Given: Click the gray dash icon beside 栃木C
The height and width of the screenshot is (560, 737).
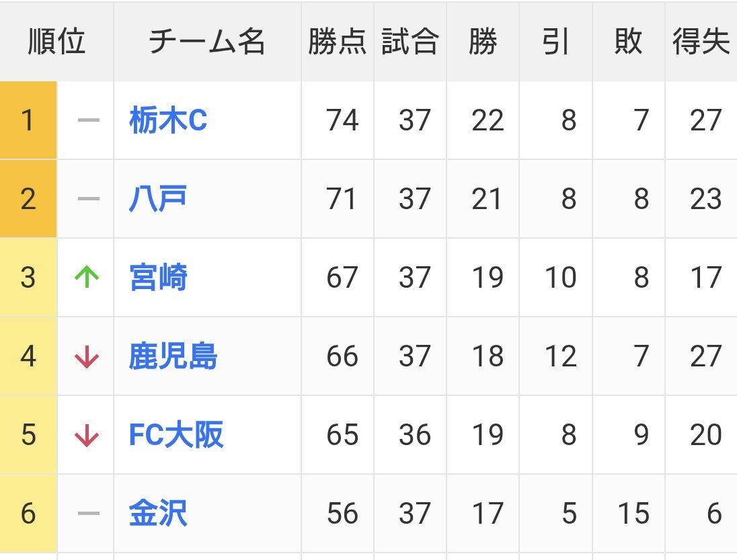Looking at the screenshot, I should pyautogui.click(x=88, y=121).
